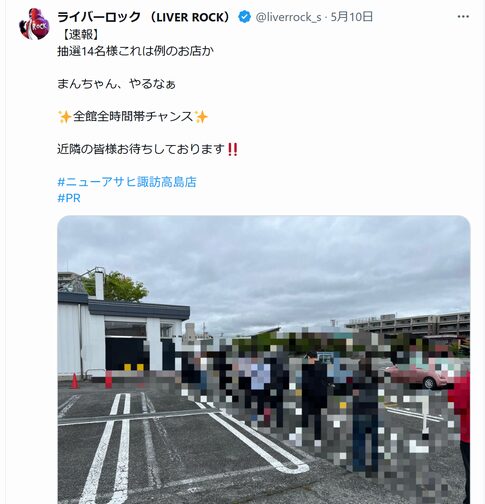
Task: Click the 近隣の皆様お待ちしております sentence
Action: pos(141,149)
